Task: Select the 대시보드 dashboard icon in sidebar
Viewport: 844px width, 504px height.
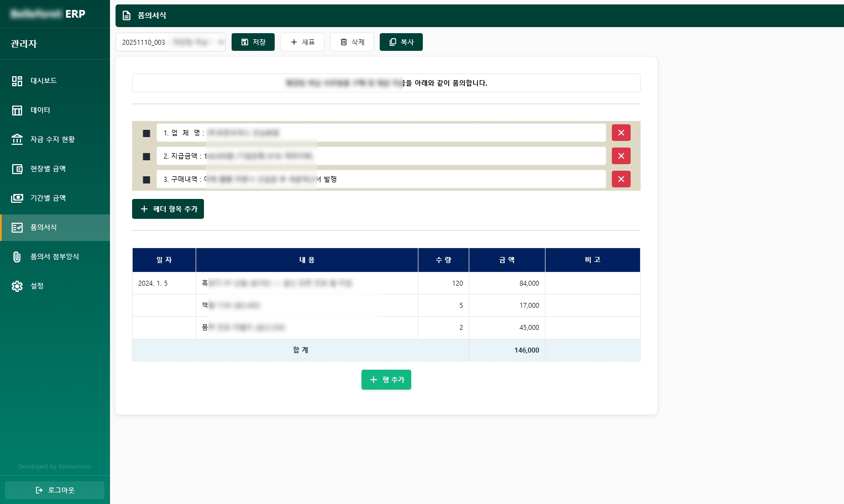Action: [17, 81]
